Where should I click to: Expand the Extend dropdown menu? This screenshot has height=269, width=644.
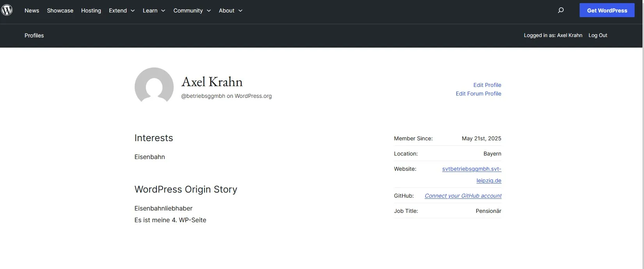tap(122, 11)
